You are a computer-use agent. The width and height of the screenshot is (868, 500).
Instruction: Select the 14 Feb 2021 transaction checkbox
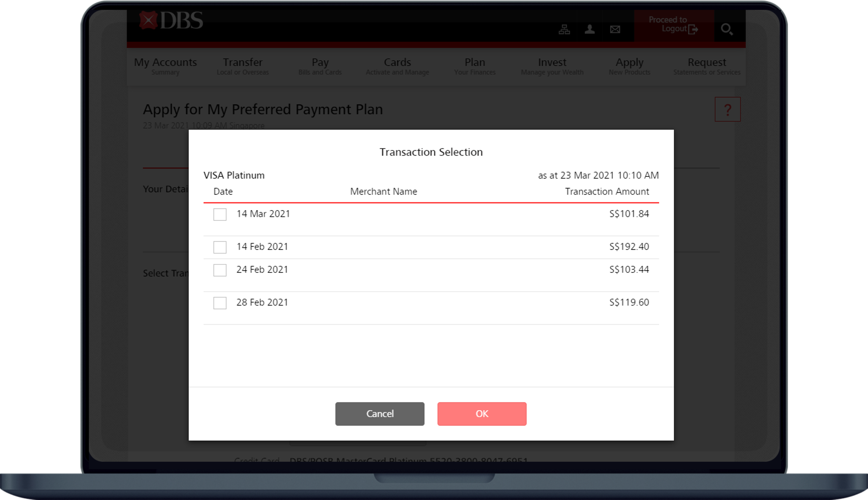pos(220,247)
